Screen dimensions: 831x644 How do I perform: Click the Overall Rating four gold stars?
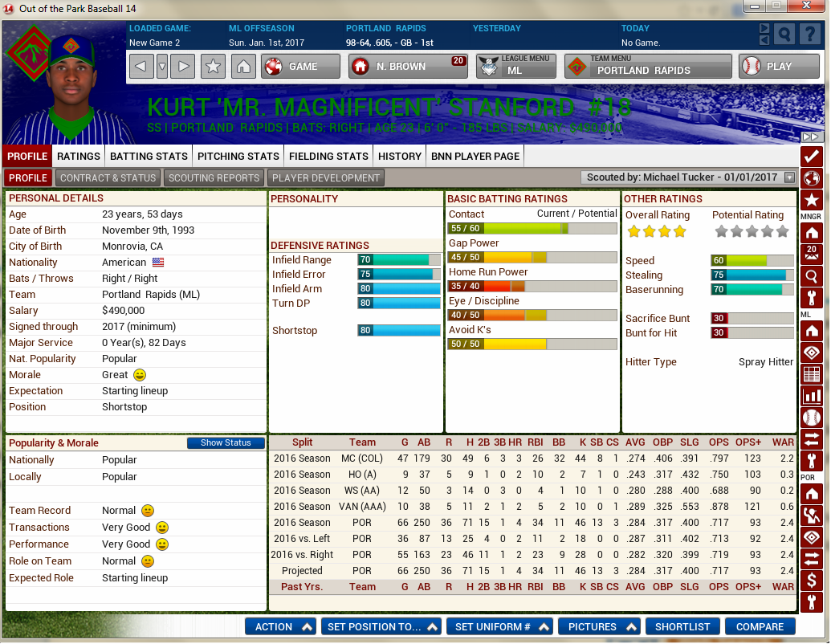(x=657, y=231)
